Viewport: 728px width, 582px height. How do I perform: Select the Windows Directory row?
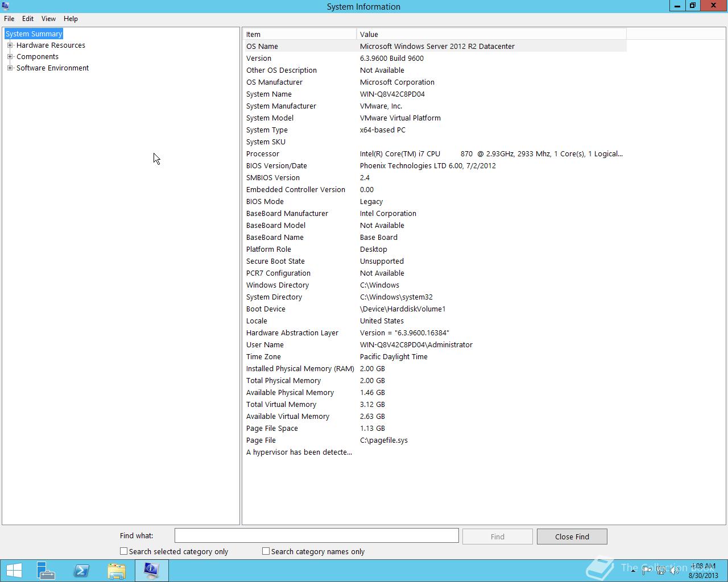(435, 285)
